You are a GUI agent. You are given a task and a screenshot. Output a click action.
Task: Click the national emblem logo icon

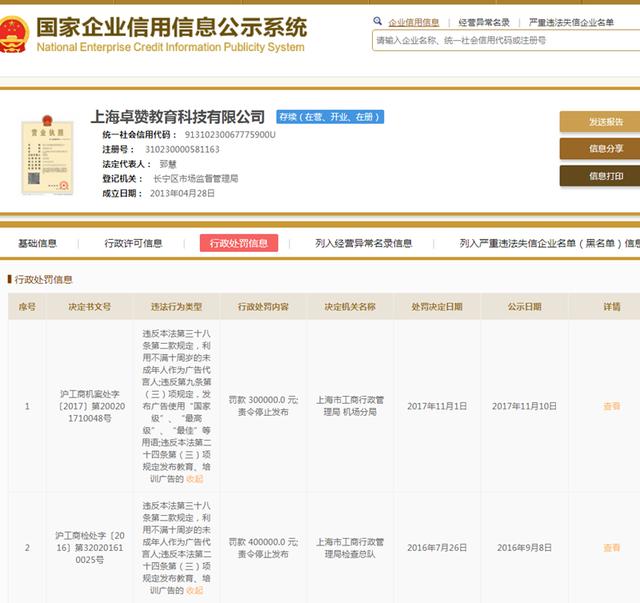(x=13, y=32)
